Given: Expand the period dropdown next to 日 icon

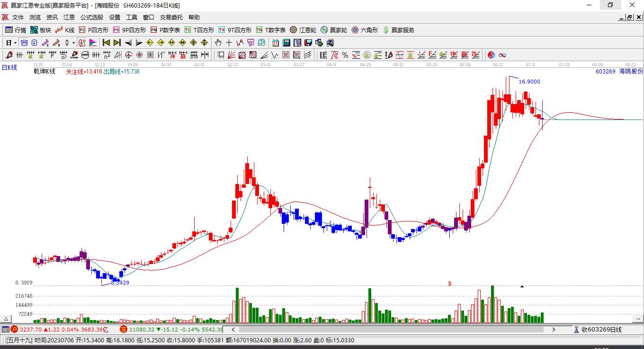Looking at the screenshot, I should [16, 43].
